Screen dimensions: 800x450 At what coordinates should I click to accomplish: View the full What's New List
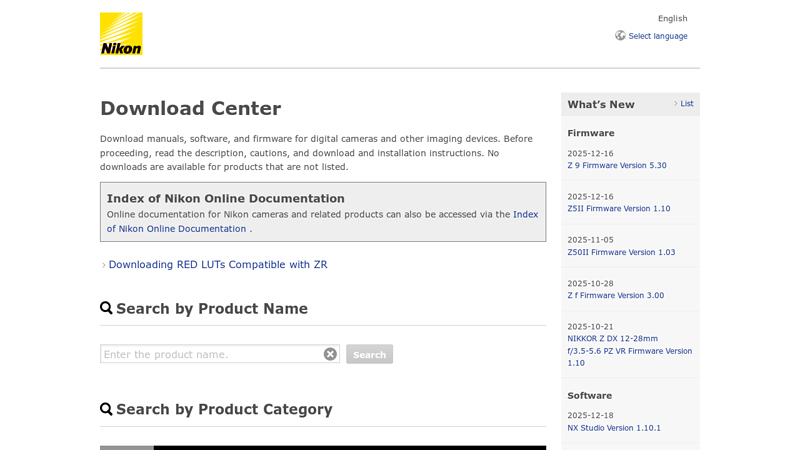click(686, 104)
